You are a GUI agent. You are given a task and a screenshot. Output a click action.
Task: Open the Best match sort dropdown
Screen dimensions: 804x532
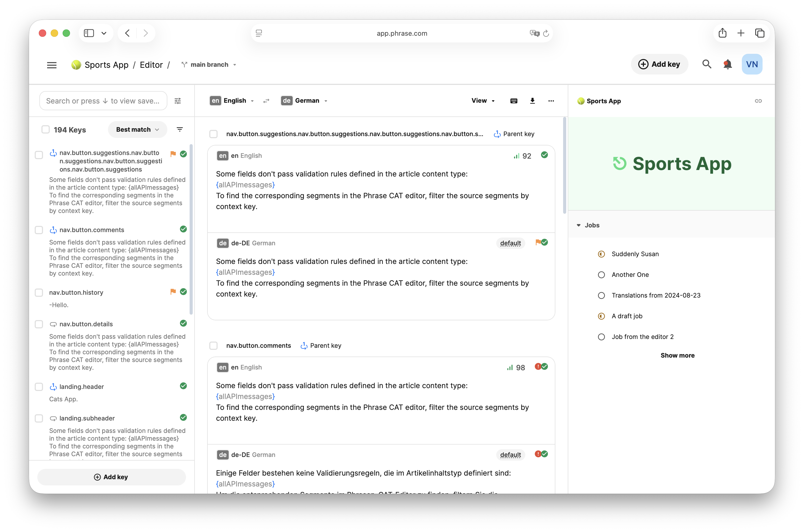click(138, 130)
